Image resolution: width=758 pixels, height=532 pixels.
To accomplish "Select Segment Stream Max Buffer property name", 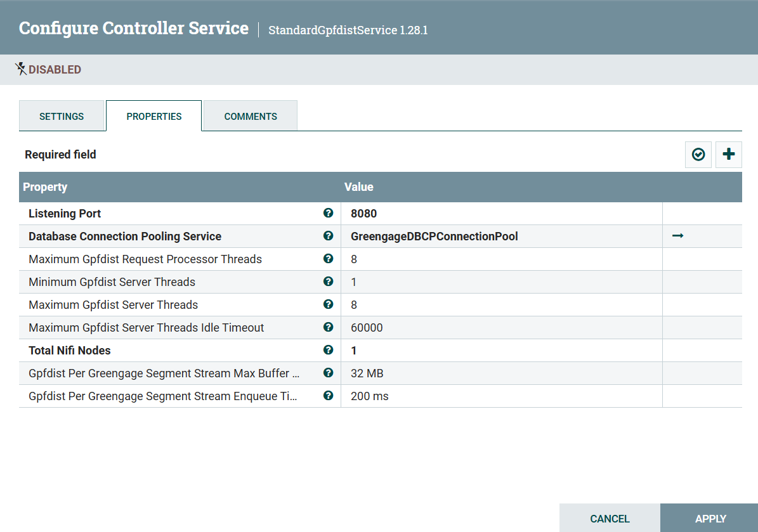I will click(164, 373).
